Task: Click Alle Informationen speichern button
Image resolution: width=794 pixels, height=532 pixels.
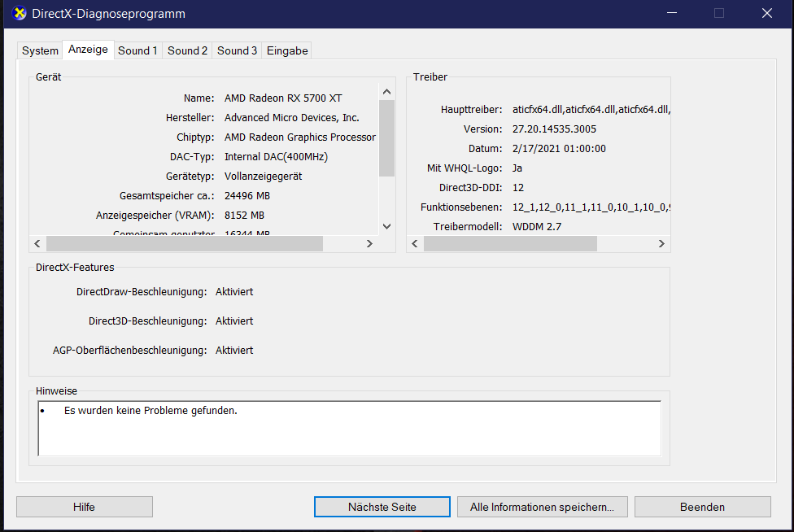Action: [543, 507]
